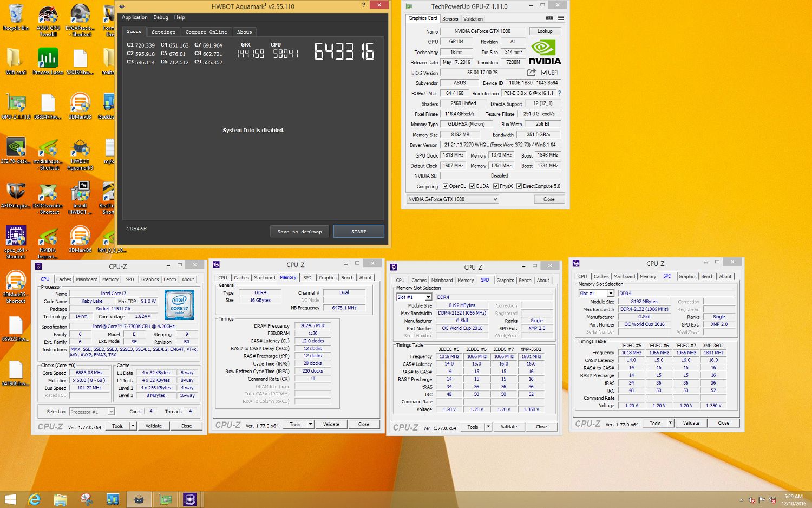
Task: Toggle the PhysX checkbox
Action: (x=496, y=186)
